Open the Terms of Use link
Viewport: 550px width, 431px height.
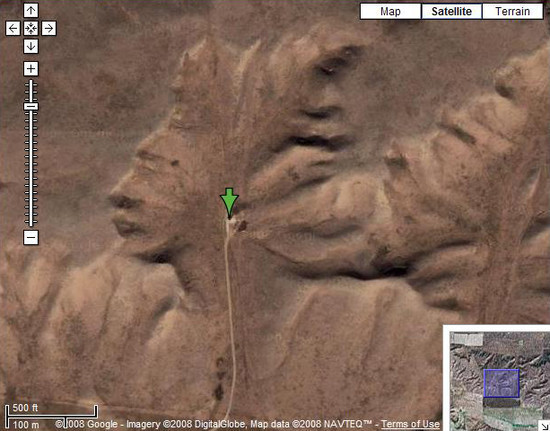click(x=410, y=424)
